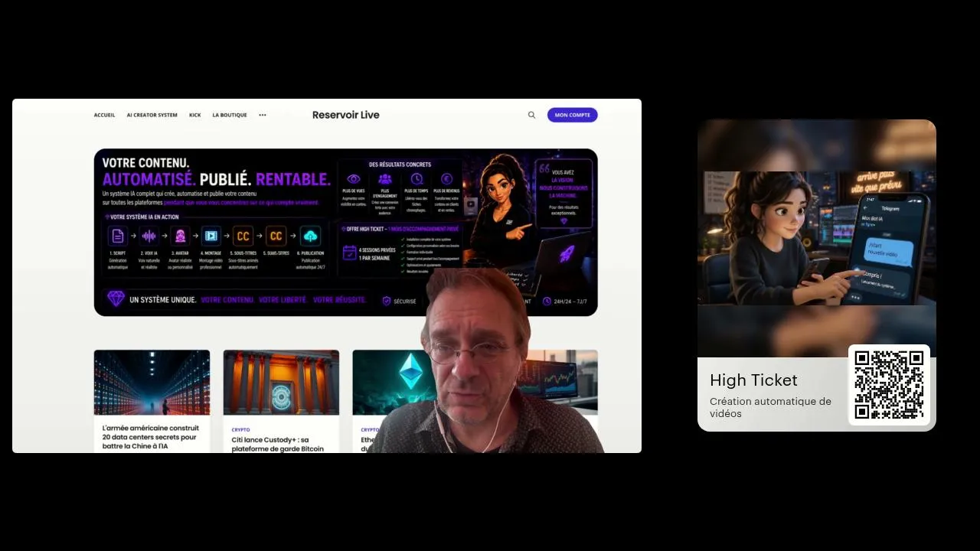The width and height of the screenshot is (980, 551).
Task: Click the 'VOTRE SYSTÈME IA EN ACTION' label
Action: coord(145,217)
